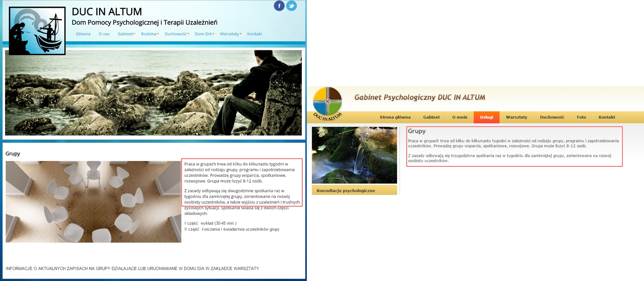Open the Foto tab
This screenshot has height=281, width=644.
click(581, 117)
